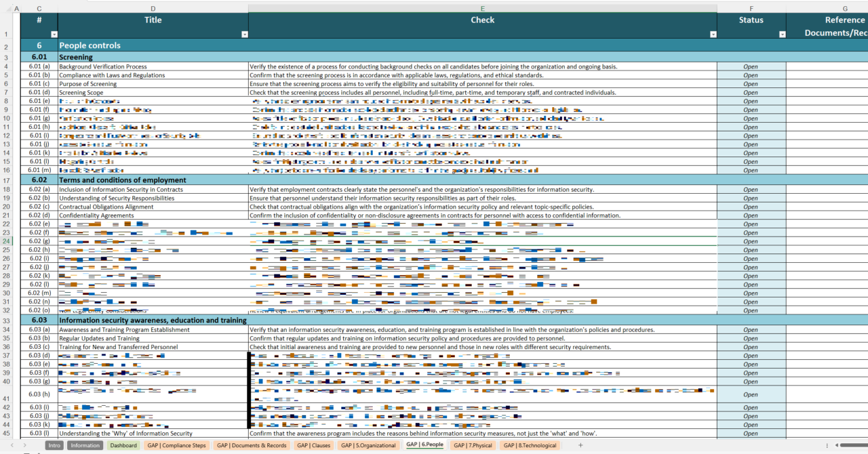
Task: Open the filter icon on the # column
Action: (54, 33)
